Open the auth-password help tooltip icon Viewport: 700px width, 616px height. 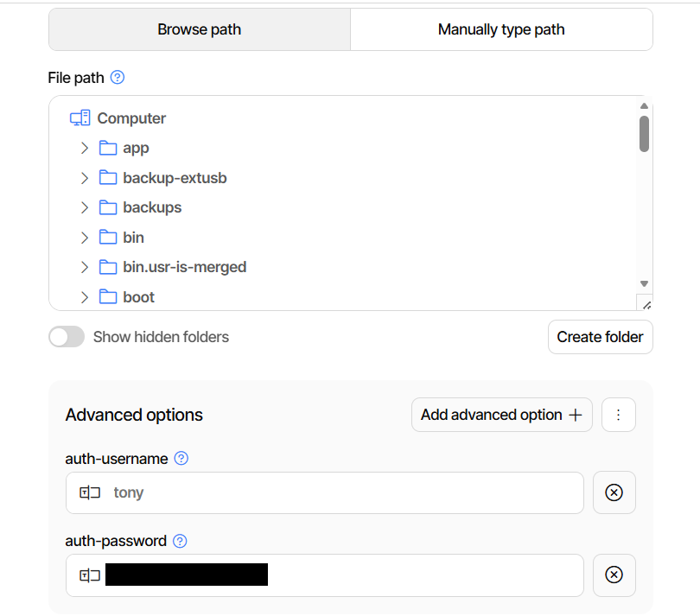click(180, 541)
